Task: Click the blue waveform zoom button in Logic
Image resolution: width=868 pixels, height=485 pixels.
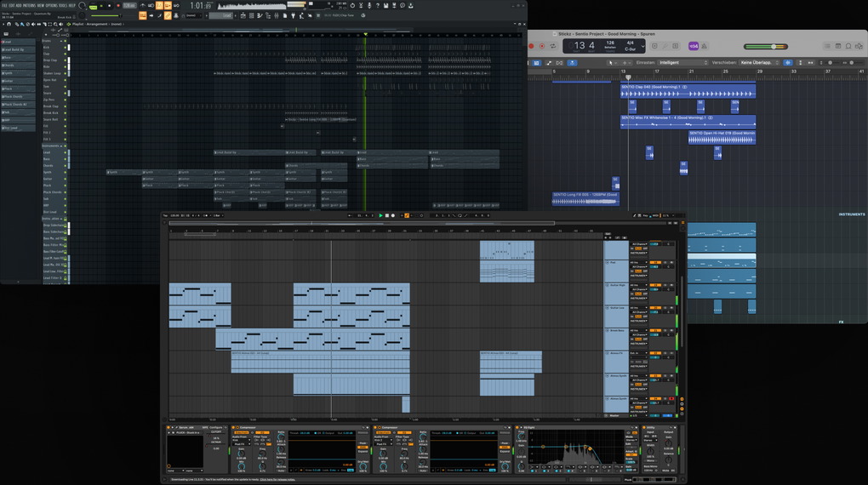Action: pos(788,63)
